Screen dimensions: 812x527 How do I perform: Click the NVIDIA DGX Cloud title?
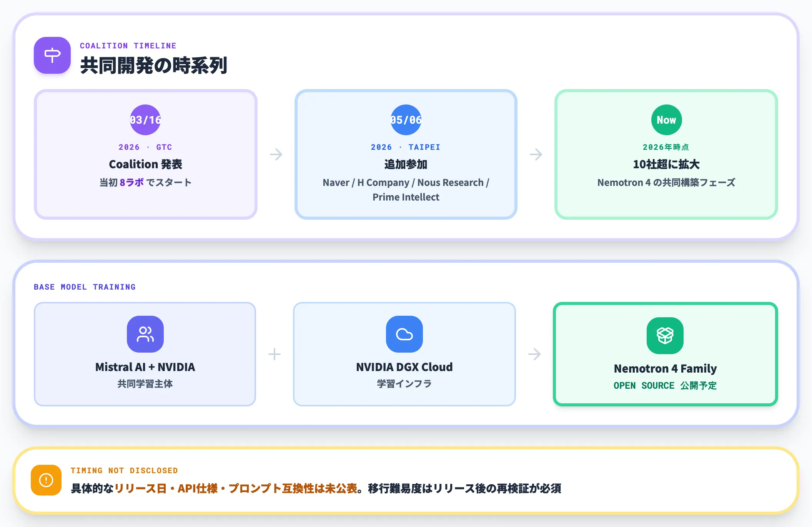click(404, 367)
